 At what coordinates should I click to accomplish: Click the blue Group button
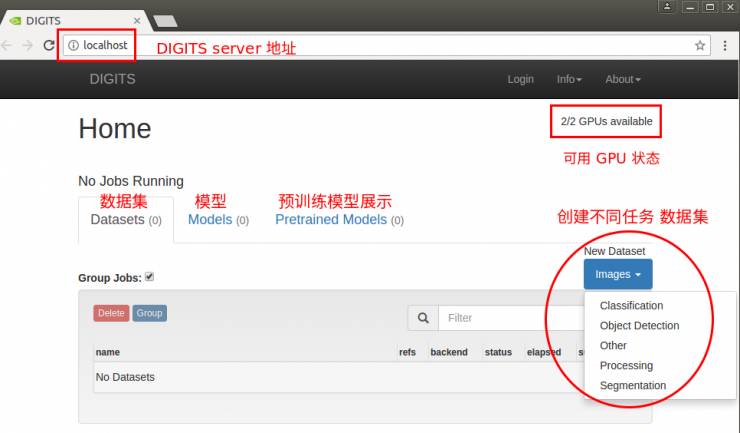pos(150,313)
